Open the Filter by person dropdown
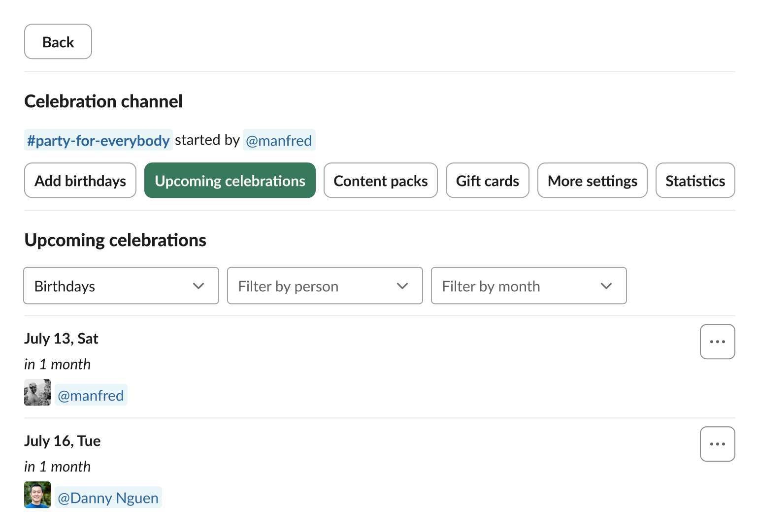The width and height of the screenshot is (759, 532). click(x=325, y=285)
